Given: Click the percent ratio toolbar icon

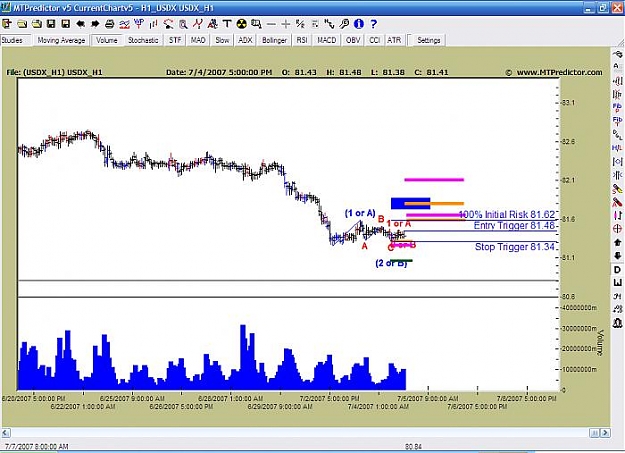Looking at the screenshot, I should coord(300,24).
